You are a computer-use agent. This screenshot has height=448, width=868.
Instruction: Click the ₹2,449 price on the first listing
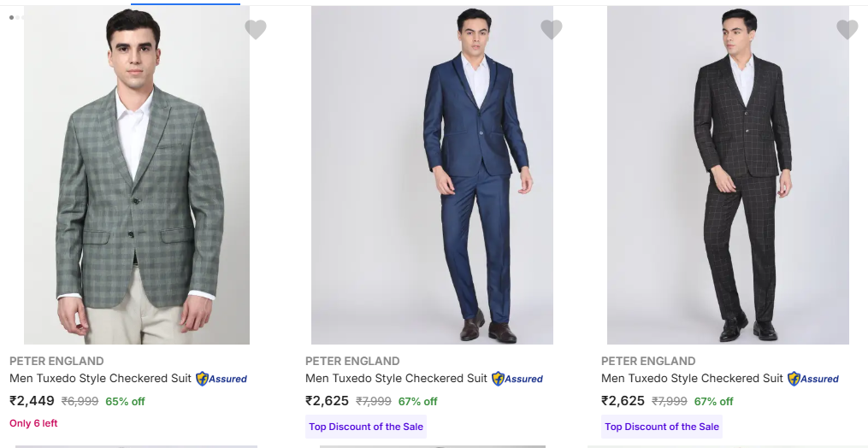click(32, 400)
